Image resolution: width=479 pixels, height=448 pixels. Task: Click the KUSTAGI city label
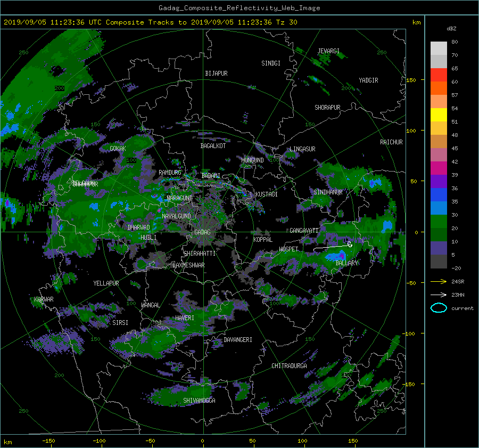click(267, 194)
